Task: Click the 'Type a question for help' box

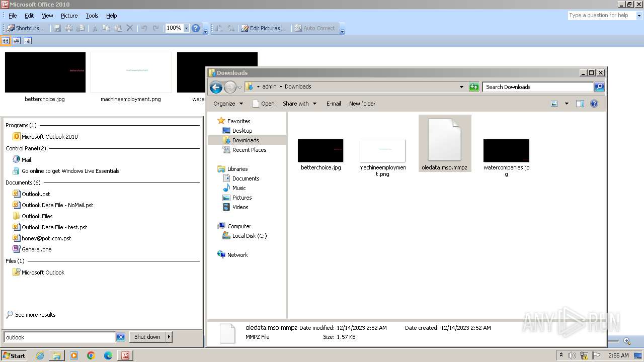Action: (601, 16)
